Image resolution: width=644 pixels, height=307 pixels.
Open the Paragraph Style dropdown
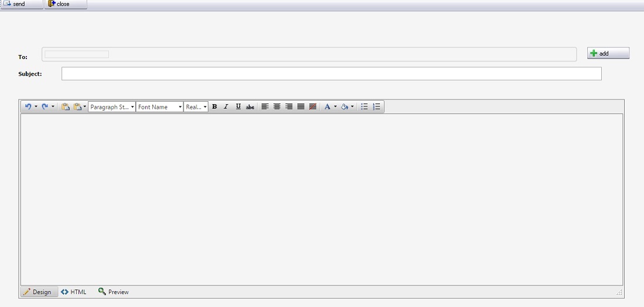tap(112, 106)
